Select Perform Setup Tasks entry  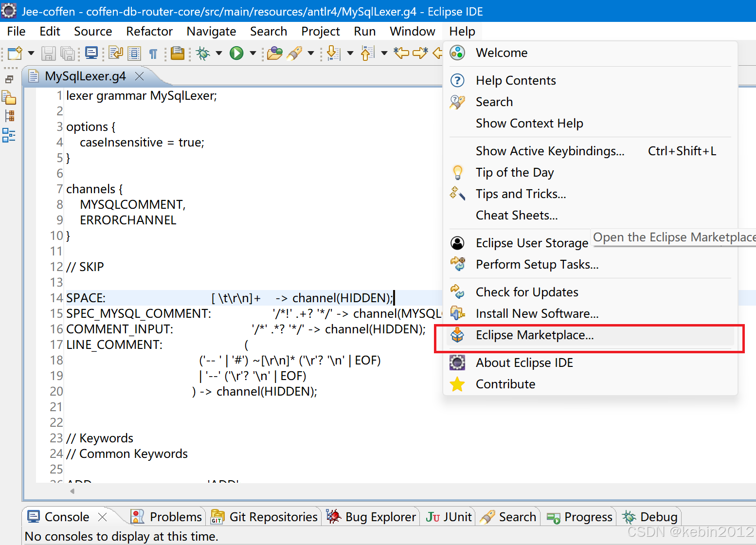coord(590,264)
